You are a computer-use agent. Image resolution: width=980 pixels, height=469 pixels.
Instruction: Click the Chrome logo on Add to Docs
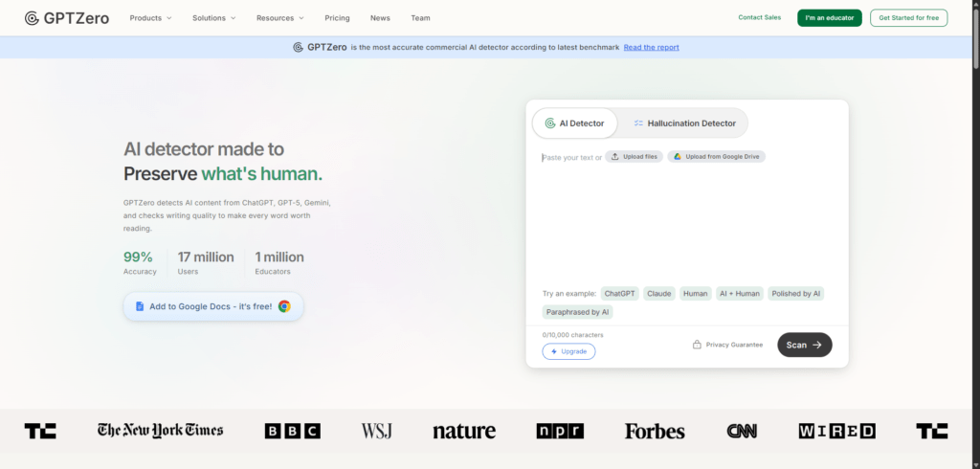(284, 306)
